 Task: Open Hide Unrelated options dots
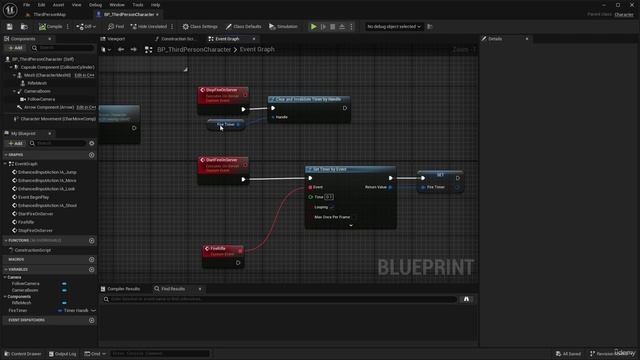pos(172,27)
